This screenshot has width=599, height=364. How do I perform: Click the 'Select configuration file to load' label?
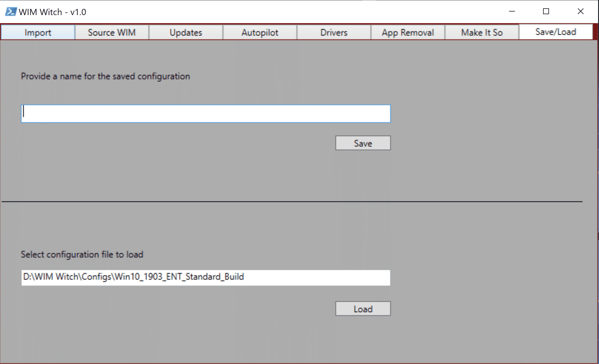(x=82, y=255)
